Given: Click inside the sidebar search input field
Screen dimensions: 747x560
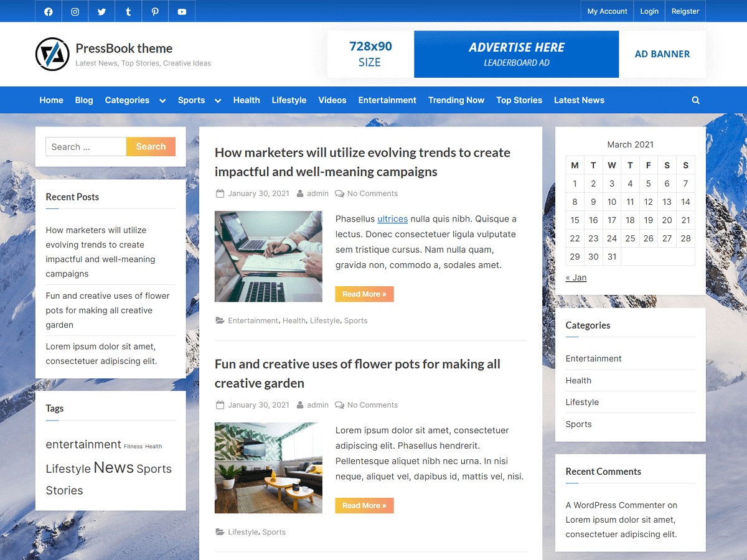Looking at the screenshot, I should (x=85, y=146).
